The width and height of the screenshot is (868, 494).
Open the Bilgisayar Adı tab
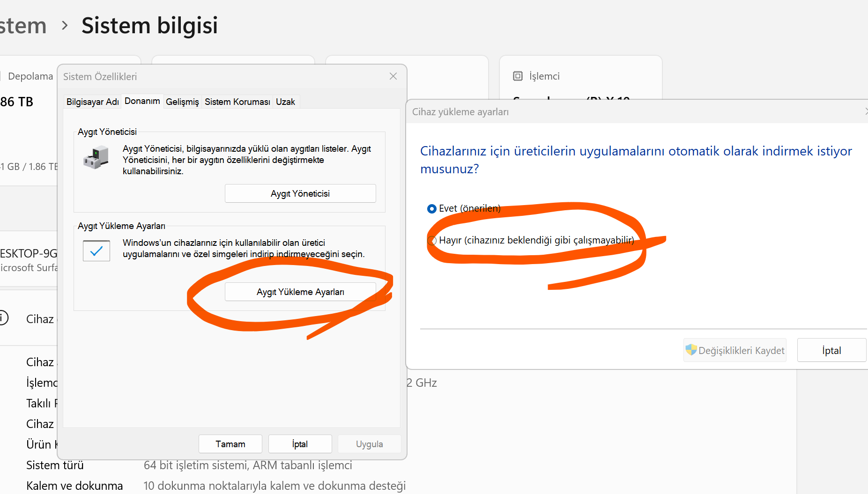click(93, 102)
